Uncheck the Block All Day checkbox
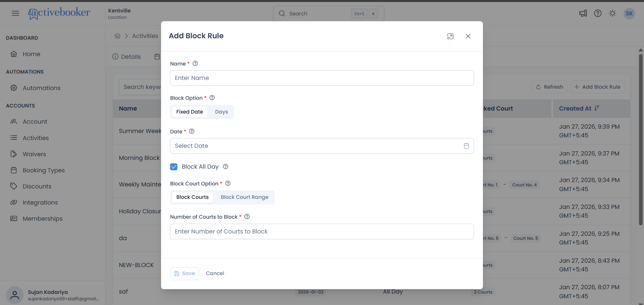The height and width of the screenshot is (305, 644). (x=174, y=167)
